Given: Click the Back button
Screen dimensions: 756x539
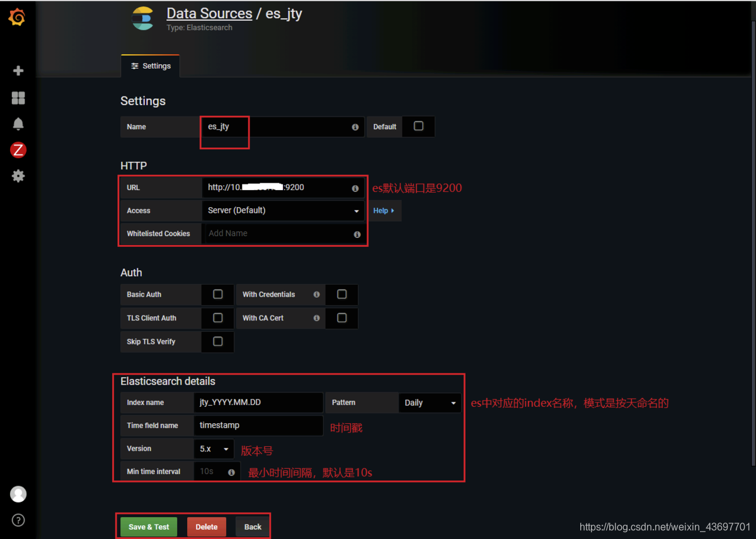Looking at the screenshot, I should pyautogui.click(x=253, y=527).
